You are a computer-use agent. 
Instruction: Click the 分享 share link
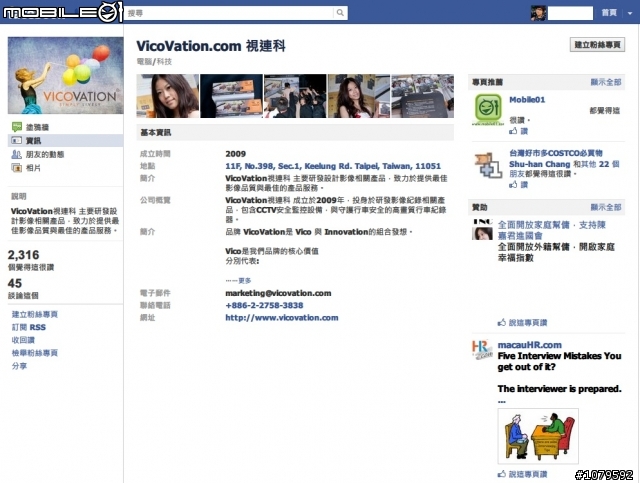[x=19, y=366]
